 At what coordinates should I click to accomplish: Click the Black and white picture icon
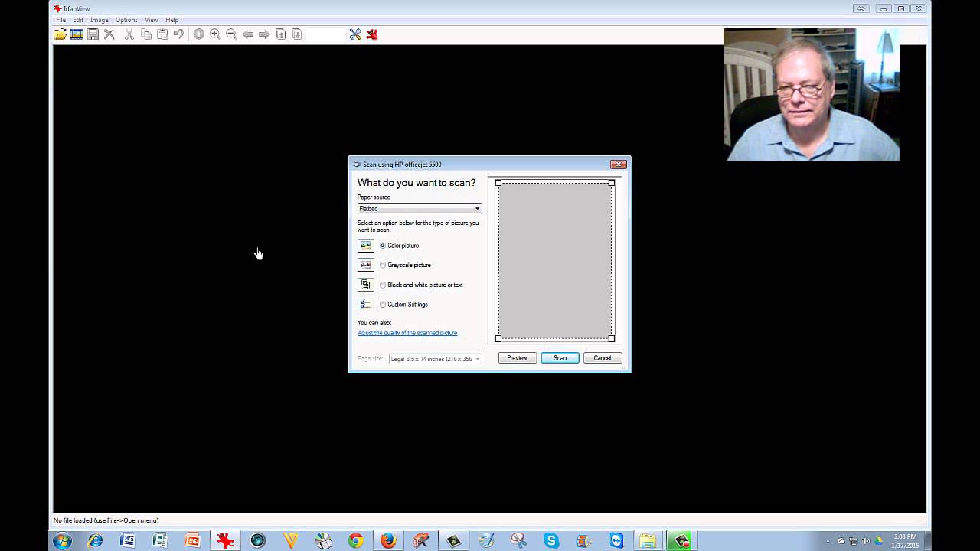click(x=365, y=285)
